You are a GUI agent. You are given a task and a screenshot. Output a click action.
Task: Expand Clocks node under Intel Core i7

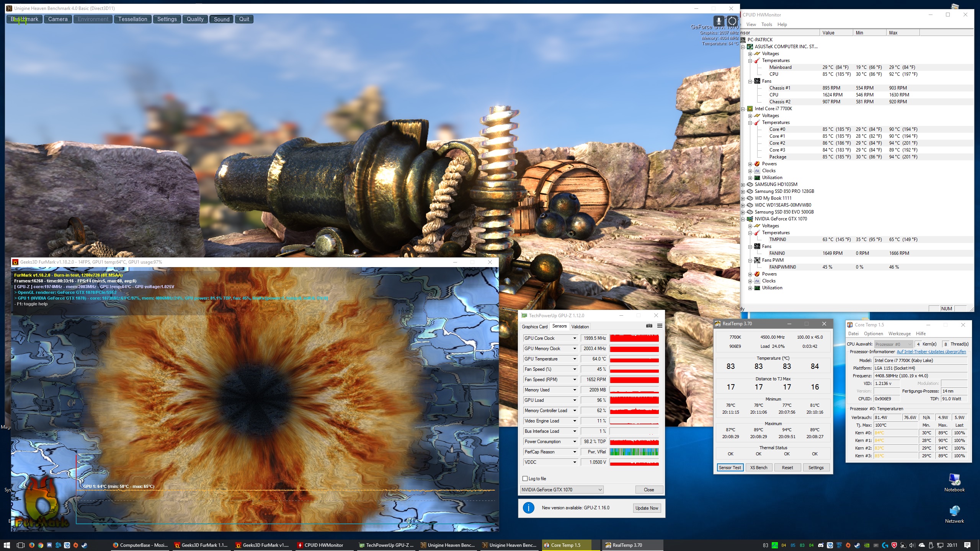pyautogui.click(x=750, y=171)
